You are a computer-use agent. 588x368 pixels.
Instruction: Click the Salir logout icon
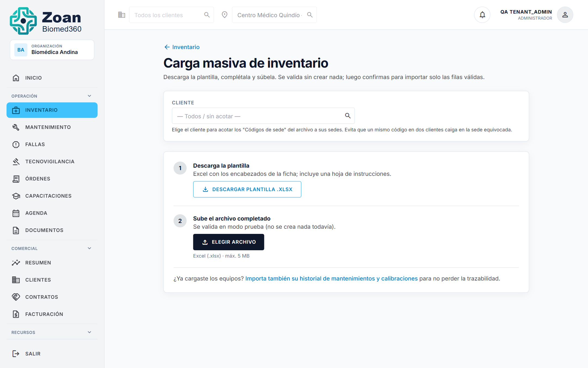click(x=16, y=354)
